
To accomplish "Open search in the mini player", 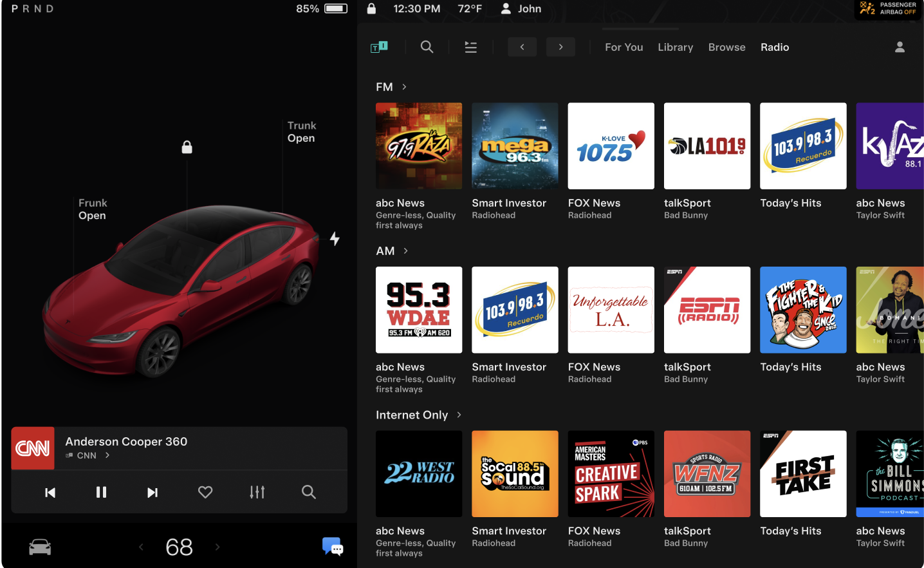I will (309, 493).
